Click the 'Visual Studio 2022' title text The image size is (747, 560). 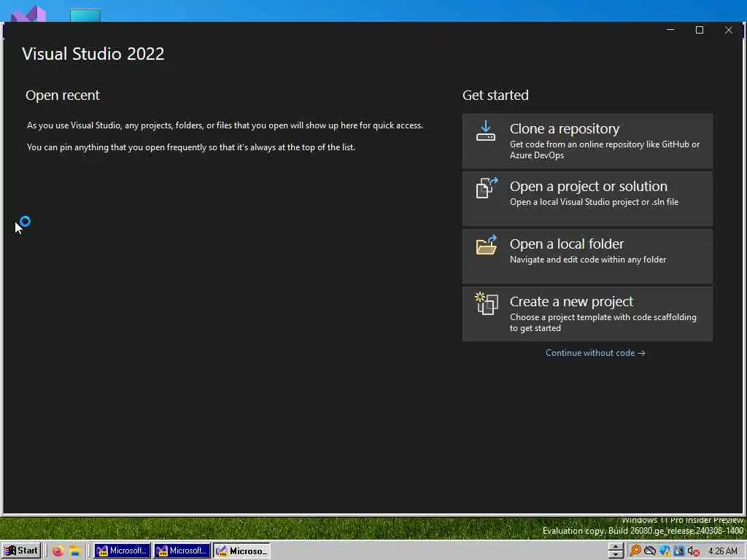(93, 54)
